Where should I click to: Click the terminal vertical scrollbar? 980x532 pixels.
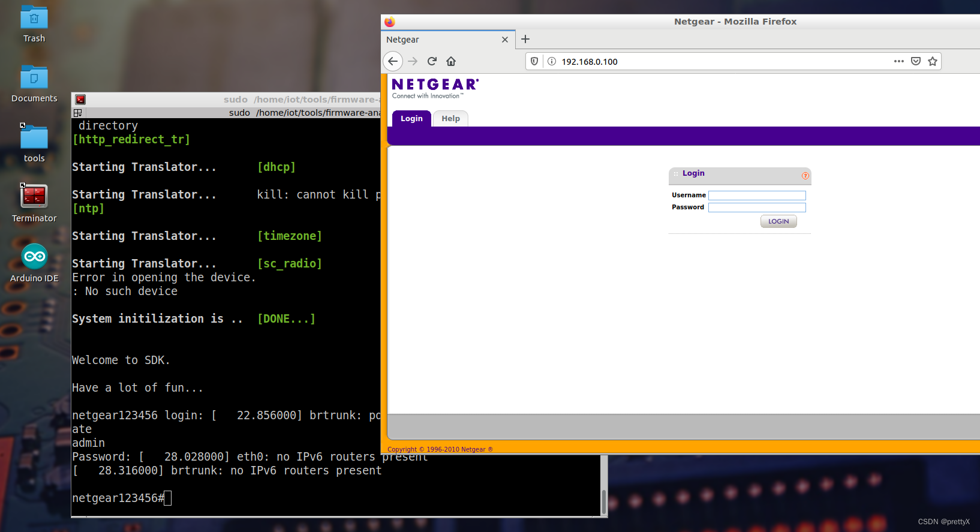(x=603, y=501)
